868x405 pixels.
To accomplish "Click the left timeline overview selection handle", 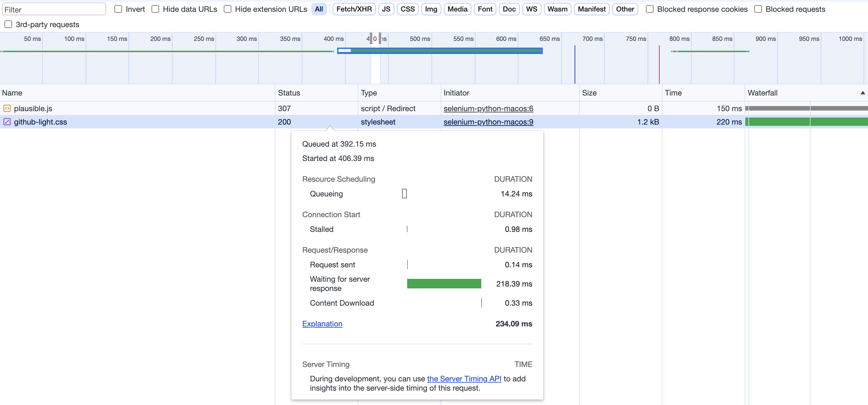I will point(371,38).
